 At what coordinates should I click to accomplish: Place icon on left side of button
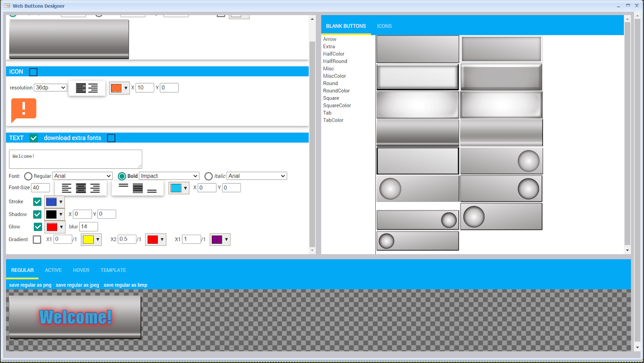(x=81, y=88)
